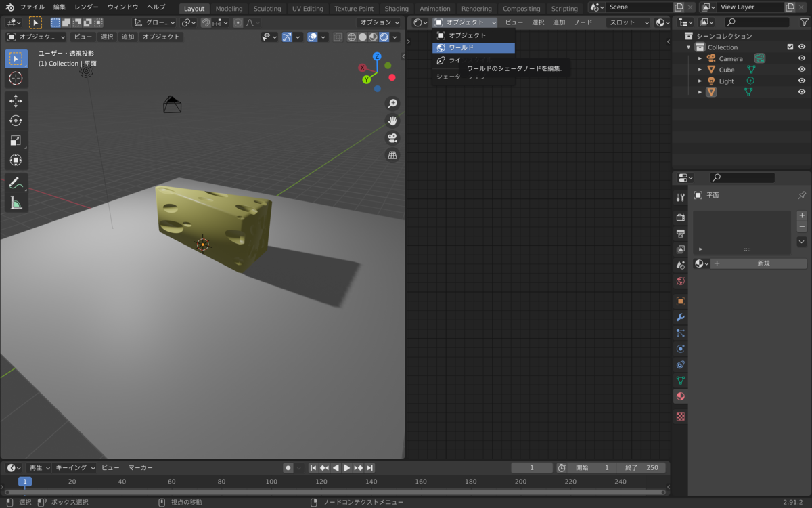Open the Modifier properties wrench tab
This screenshot has height=508, width=812.
click(x=681, y=317)
